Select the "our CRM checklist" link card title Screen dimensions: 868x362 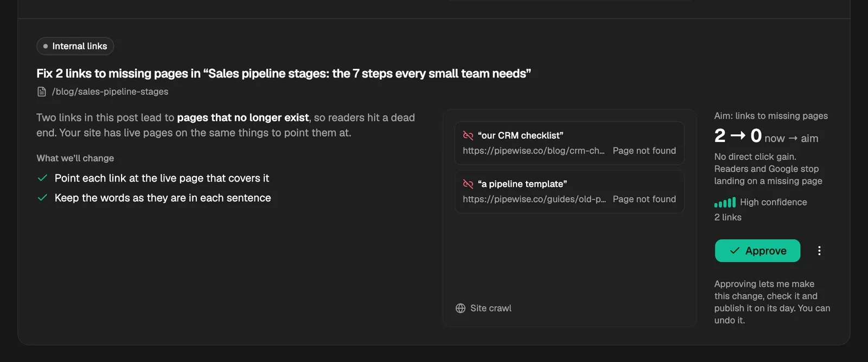pos(520,135)
